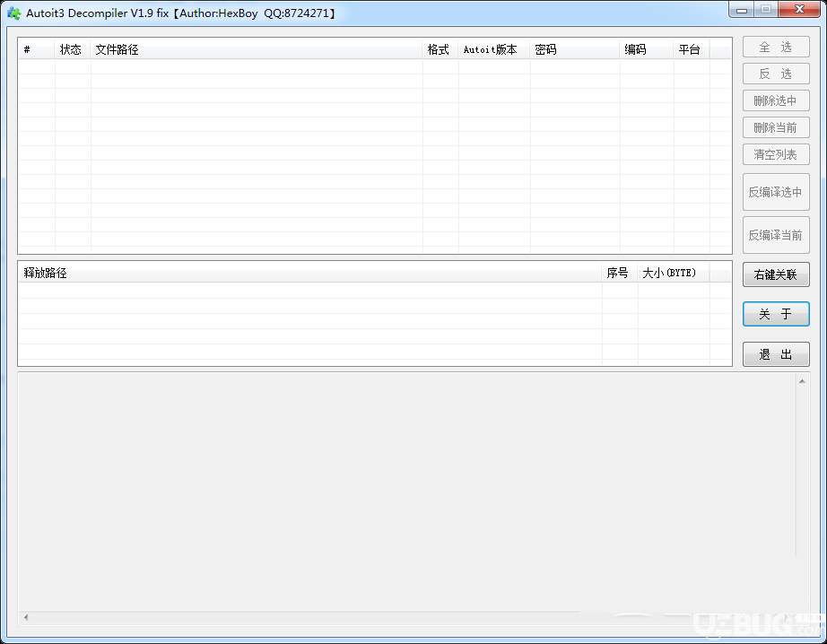The image size is (827, 644).
Task: Click the log area scroll-up arrow
Action: pyautogui.click(x=802, y=381)
